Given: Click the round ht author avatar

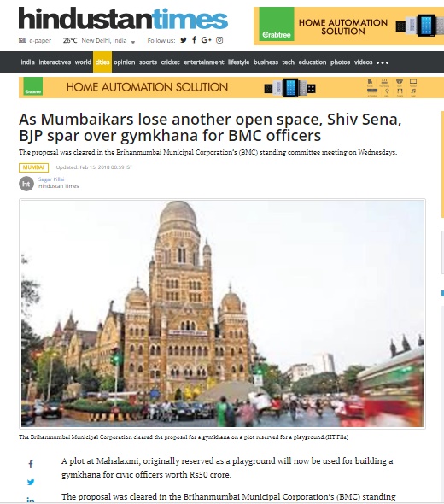Looking at the screenshot, I should point(26,184).
